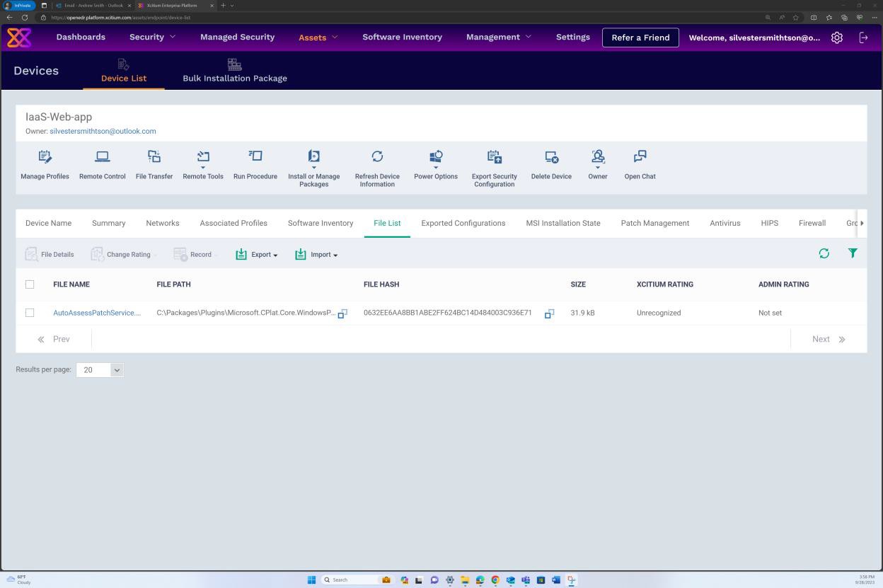Refresh Device Information

coord(377,164)
